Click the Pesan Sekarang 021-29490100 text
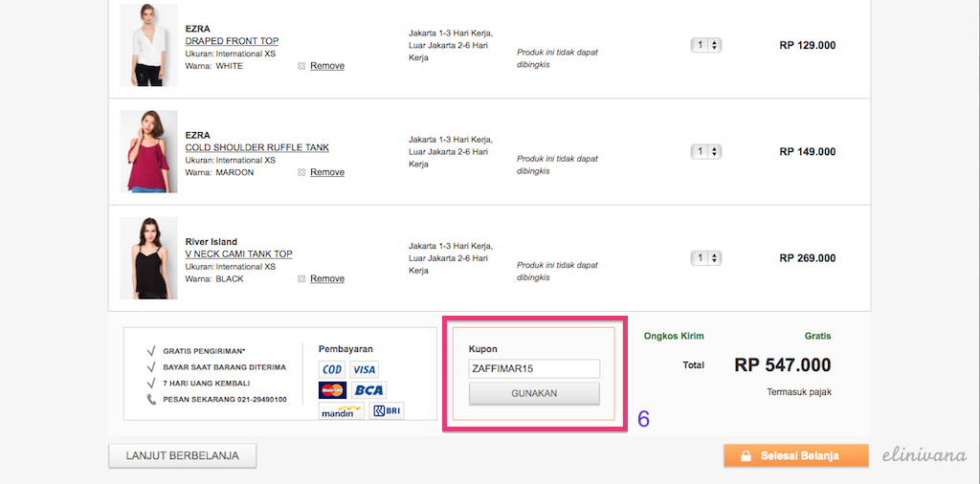The image size is (980, 484). [x=225, y=399]
